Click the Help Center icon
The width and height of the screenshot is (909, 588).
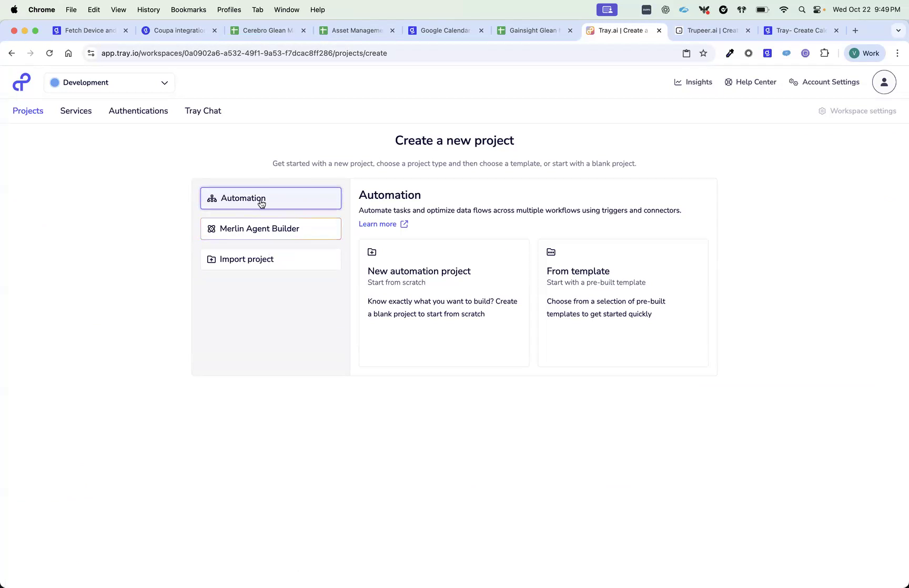(729, 82)
